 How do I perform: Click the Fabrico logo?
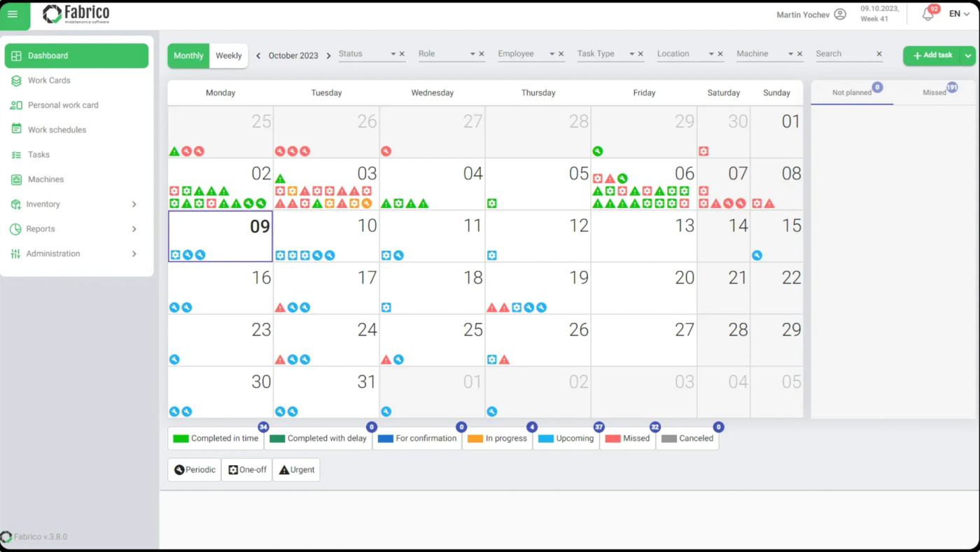coord(76,14)
